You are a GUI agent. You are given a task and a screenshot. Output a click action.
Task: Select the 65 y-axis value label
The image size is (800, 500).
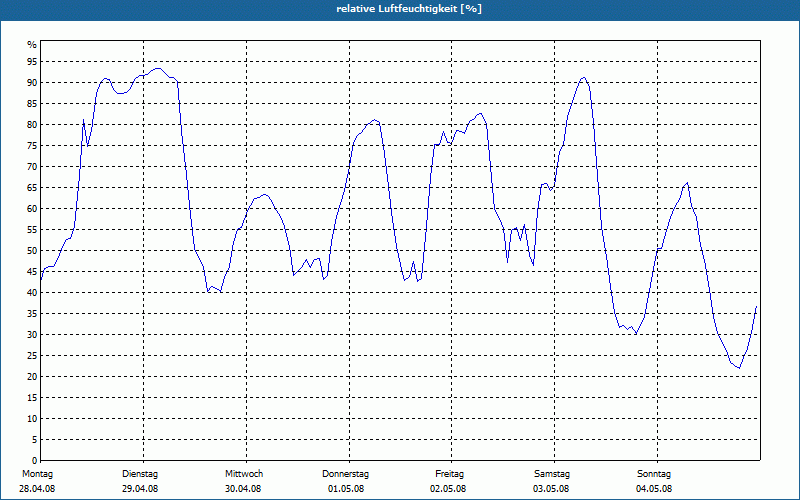tap(32, 188)
